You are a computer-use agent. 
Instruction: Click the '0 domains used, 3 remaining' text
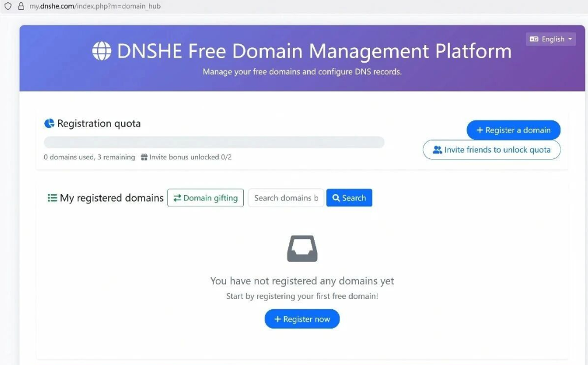point(89,157)
